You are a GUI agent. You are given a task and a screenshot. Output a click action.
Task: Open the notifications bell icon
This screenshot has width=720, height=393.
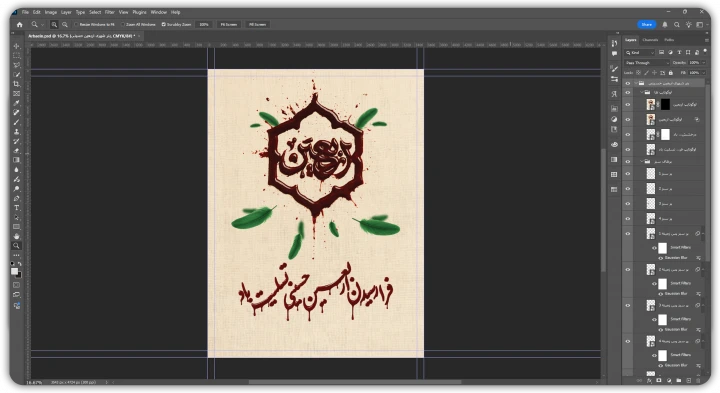(664, 24)
